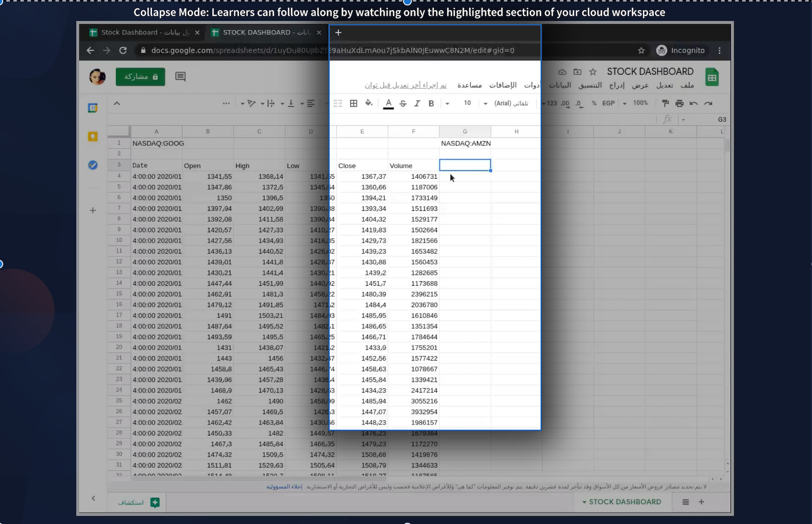Toggle bold formatting in toolbar
This screenshot has height=524, width=812.
pyautogui.click(x=431, y=103)
